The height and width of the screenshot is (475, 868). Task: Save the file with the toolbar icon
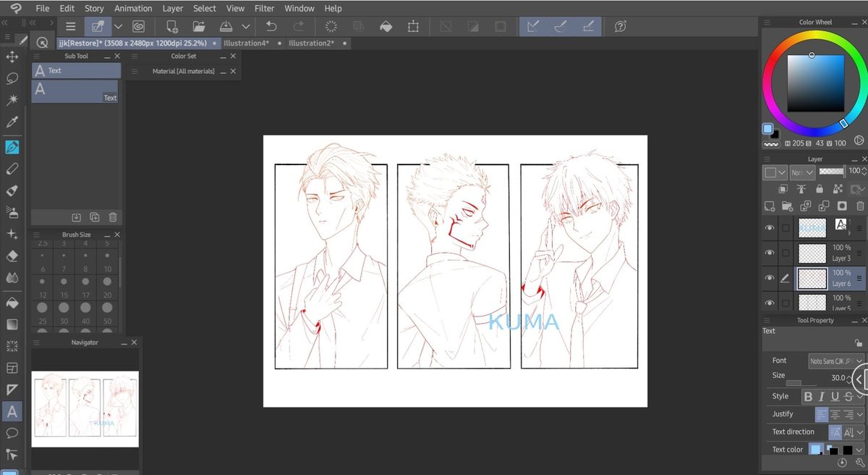[x=226, y=26]
